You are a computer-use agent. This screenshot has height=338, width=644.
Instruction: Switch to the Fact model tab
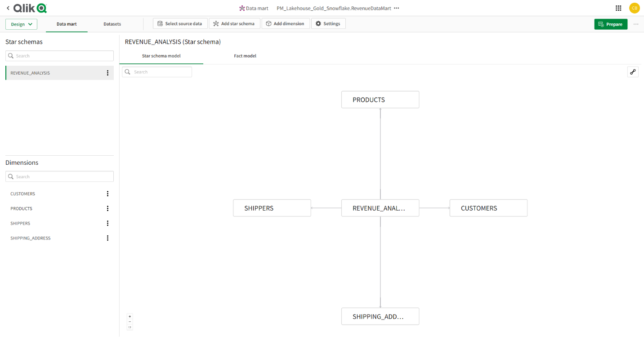[x=245, y=55]
